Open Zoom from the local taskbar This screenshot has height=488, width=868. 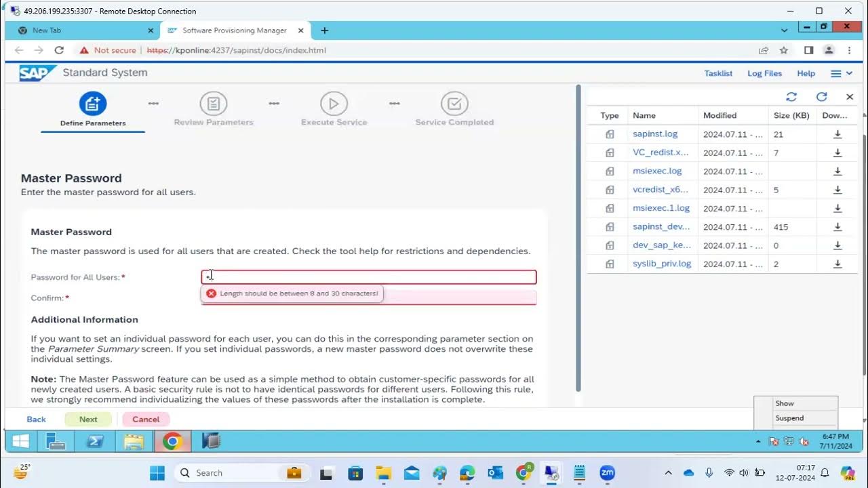607,472
